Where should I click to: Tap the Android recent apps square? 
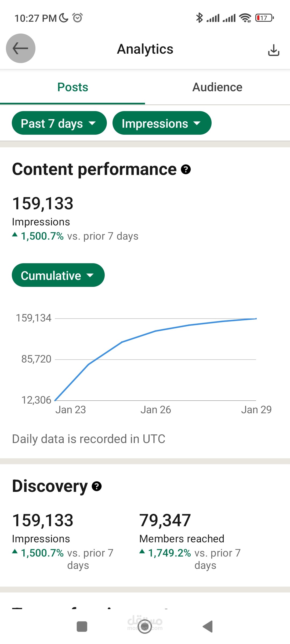(x=82, y=627)
